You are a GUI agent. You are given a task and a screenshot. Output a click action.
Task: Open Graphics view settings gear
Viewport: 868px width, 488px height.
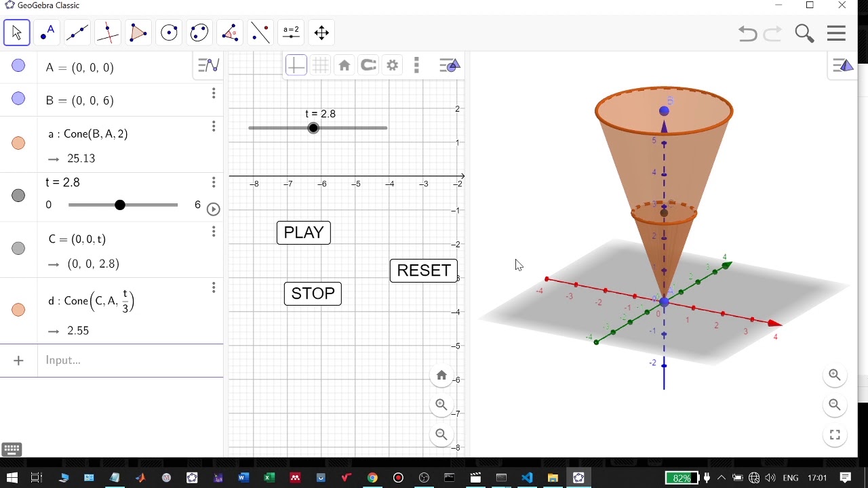coord(393,65)
